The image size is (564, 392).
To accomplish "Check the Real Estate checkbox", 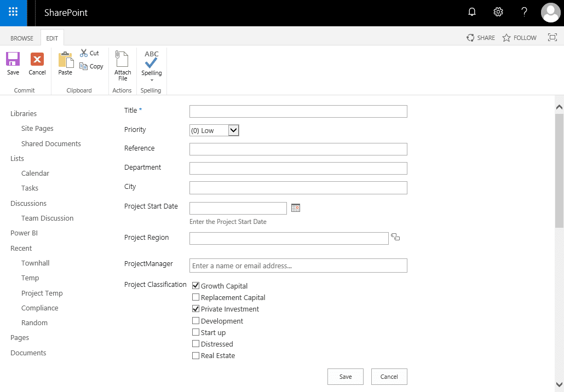I will click(195, 355).
